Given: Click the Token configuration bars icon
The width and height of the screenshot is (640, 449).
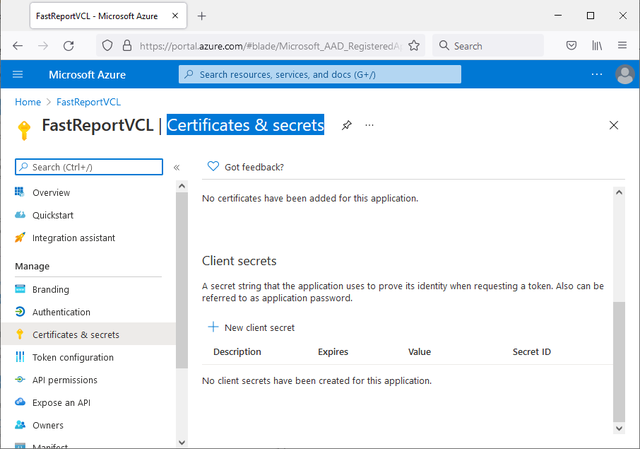Looking at the screenshot, I should click(20, 357).
